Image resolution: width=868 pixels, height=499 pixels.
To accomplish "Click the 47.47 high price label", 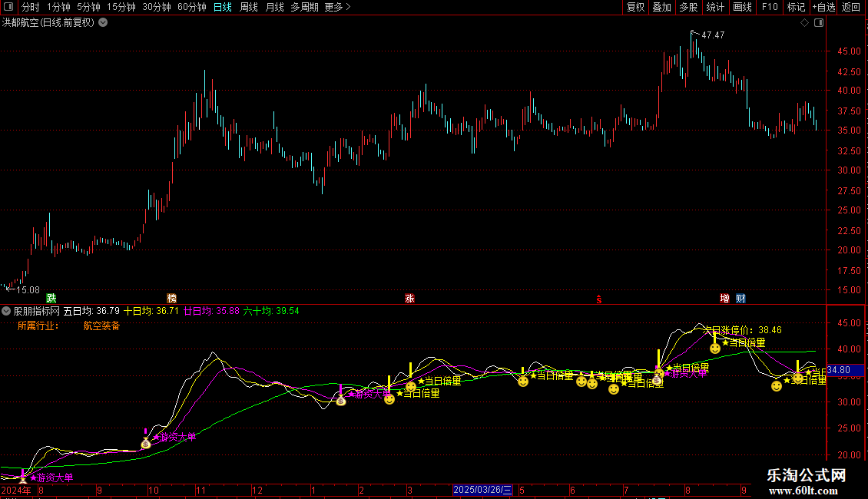I will tap(713, 35).
